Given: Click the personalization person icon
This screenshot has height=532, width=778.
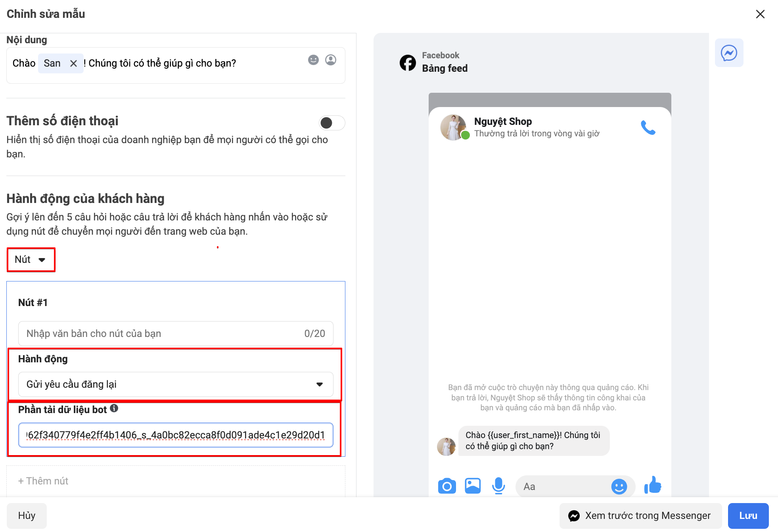Looking at the screenshot, I should (x=331, y=60).
